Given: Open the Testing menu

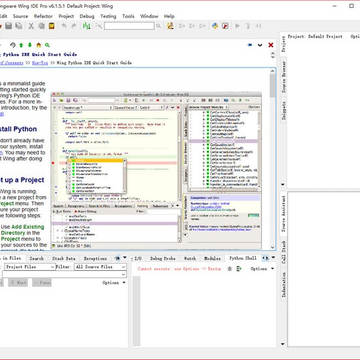Looking at the screenshot, I should pyautogui.click(x=108, y=16).
